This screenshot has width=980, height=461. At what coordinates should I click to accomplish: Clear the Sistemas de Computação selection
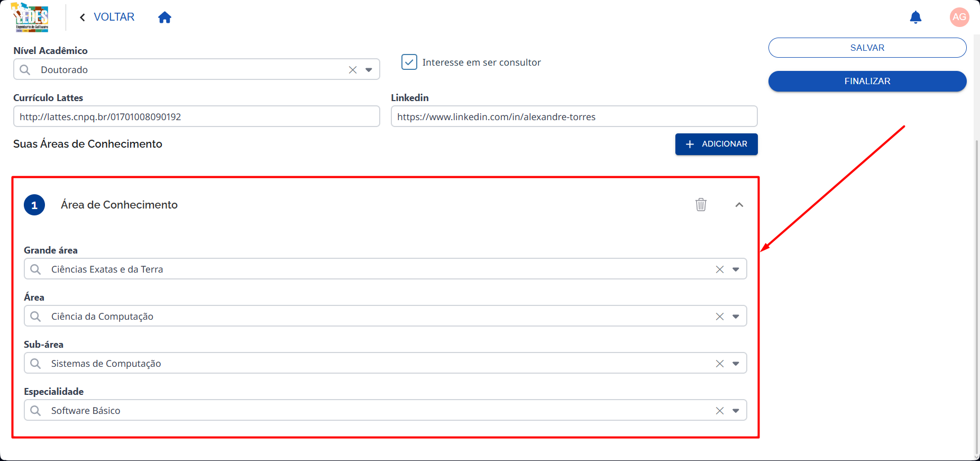point(719,364)
